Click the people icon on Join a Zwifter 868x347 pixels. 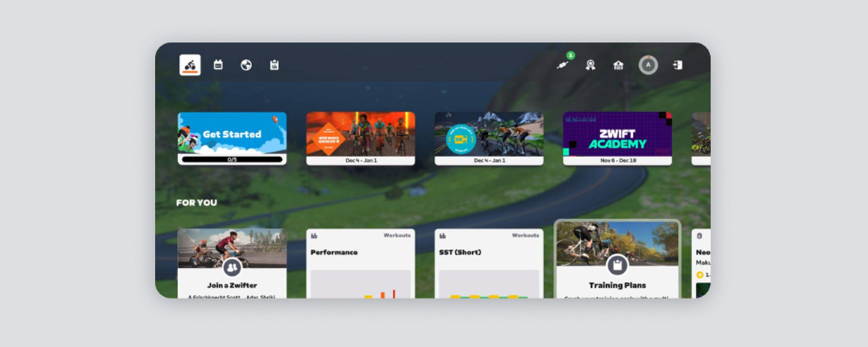coord(232,267)
